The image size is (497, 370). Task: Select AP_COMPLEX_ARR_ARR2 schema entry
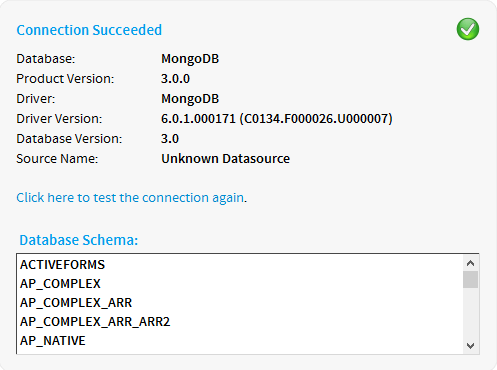tap(95, 322)
